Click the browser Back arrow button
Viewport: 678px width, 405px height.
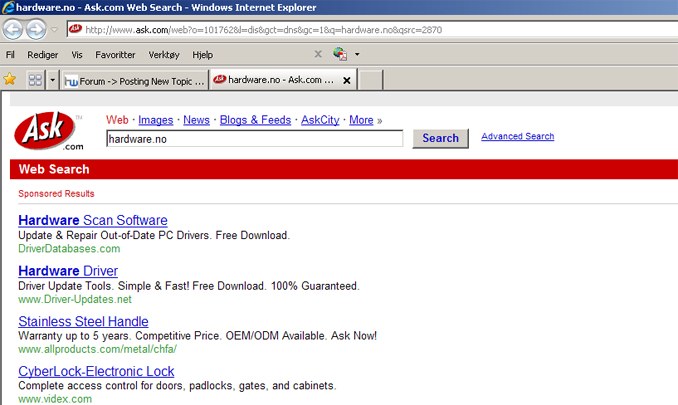[13, 30]
